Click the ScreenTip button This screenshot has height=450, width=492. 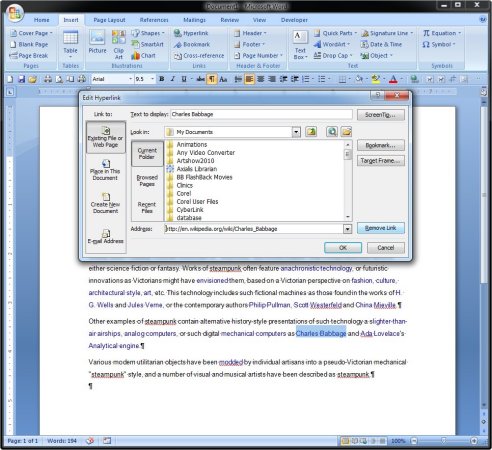pyautogui.click(x=381, y=115)
